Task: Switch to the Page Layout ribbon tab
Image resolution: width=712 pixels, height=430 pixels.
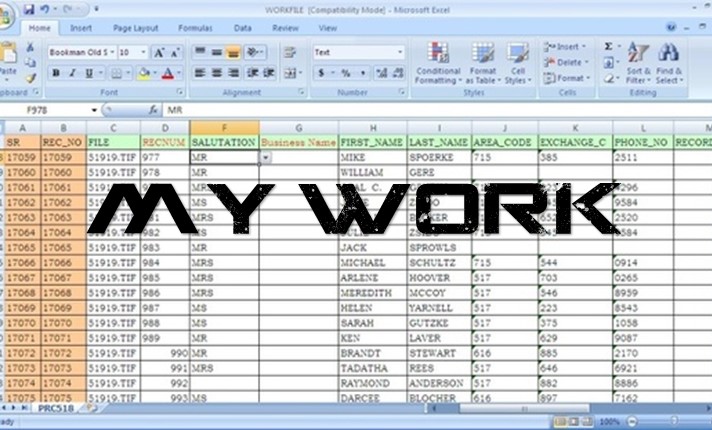Action: coord(135,28)
